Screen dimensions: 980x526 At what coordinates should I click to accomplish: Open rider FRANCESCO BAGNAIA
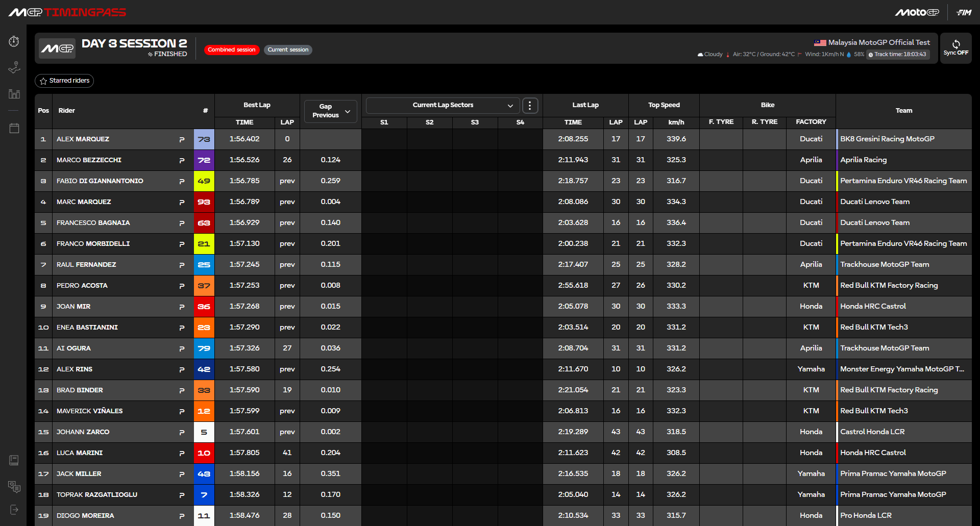93,223
